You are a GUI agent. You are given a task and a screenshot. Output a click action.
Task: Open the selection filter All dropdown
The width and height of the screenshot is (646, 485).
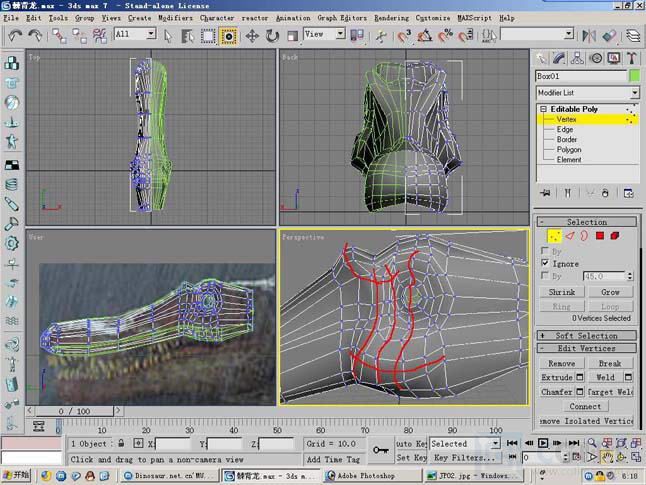pyautogui.click(x=151, y=33)
